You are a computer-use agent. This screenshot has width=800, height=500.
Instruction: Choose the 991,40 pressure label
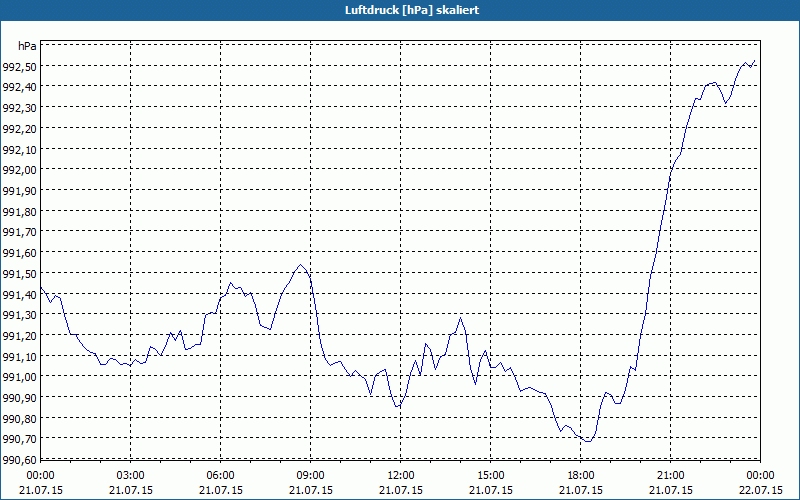point(19,294)
